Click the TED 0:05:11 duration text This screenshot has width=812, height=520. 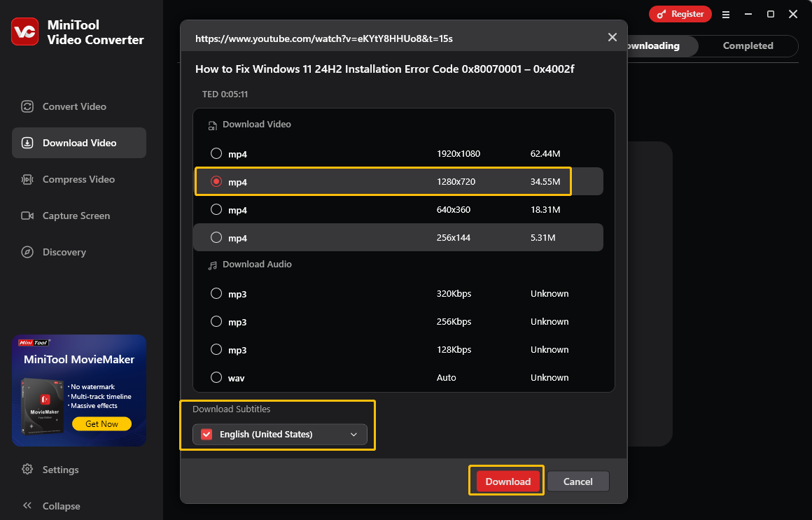tap(225, 94)
